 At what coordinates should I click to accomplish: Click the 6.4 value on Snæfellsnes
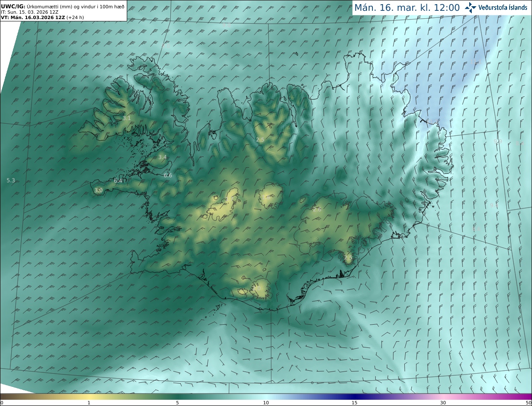click(118, 181)
